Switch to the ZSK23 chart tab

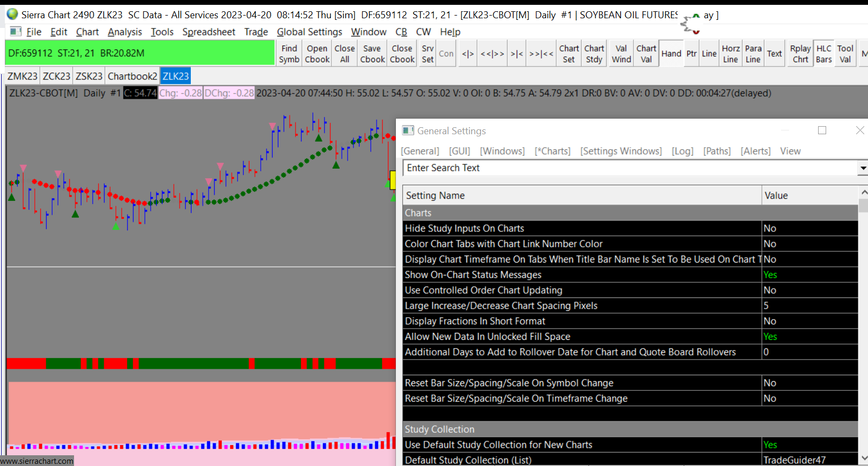(89, 76)
